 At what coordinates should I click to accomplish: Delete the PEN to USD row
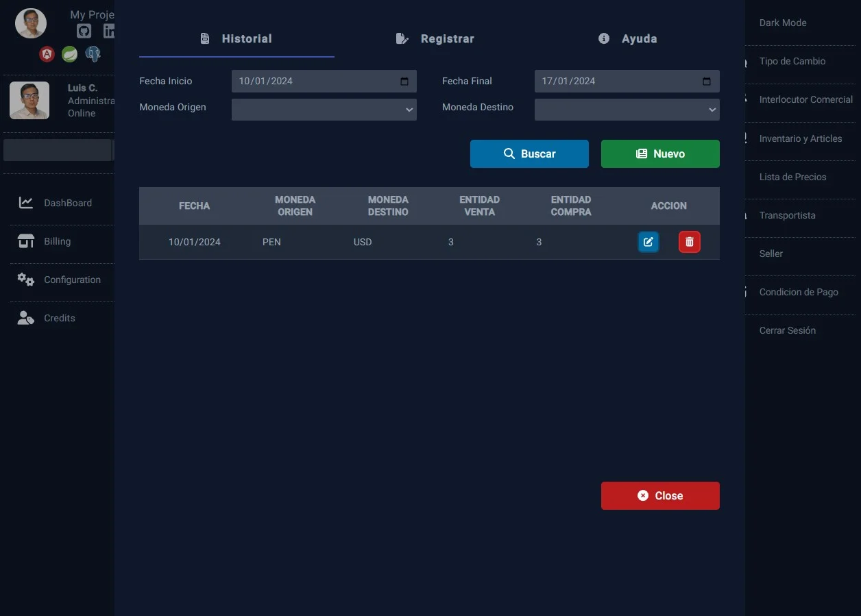coord(689,242)
